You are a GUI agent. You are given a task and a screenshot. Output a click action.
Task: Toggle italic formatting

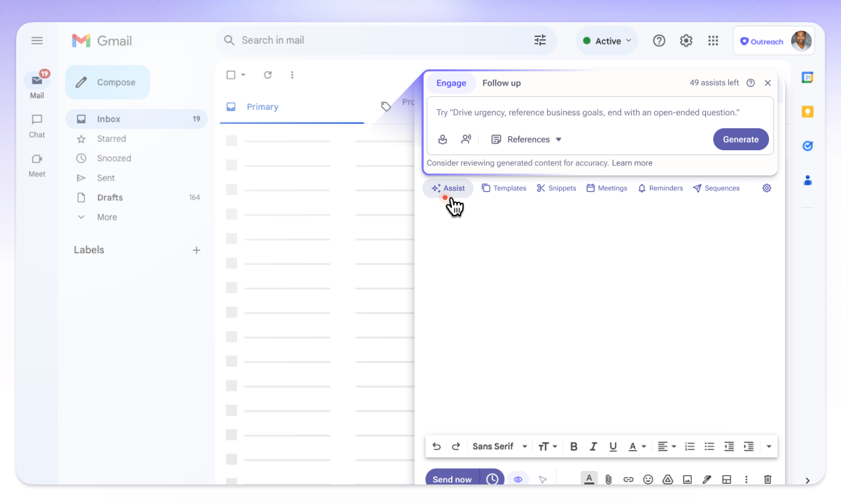point(593,446)
